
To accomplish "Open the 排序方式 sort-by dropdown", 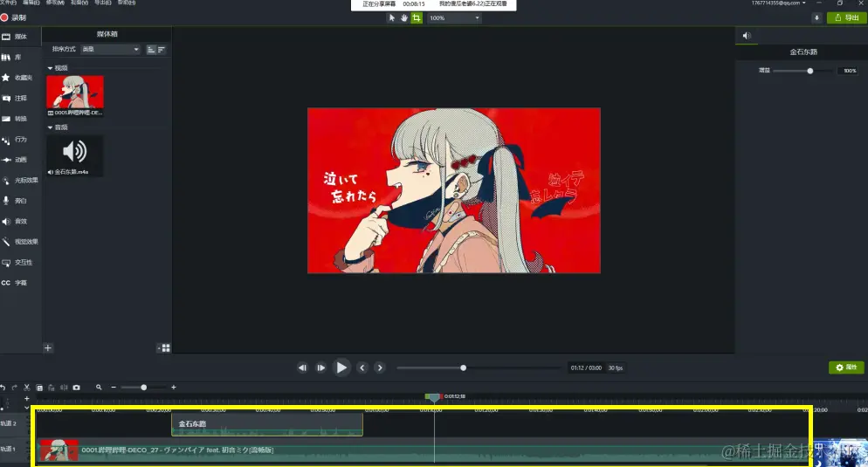I will [111, 49].
